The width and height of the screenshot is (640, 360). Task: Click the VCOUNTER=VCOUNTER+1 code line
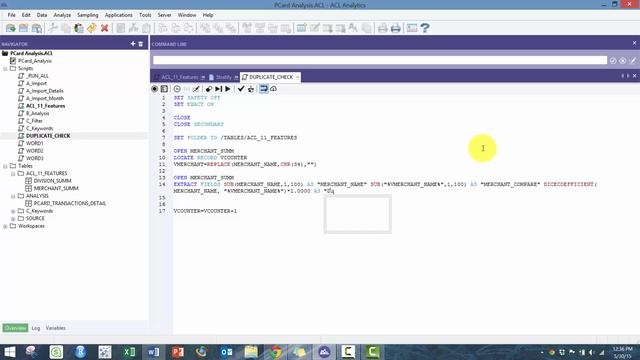click(x=205, y=211)
